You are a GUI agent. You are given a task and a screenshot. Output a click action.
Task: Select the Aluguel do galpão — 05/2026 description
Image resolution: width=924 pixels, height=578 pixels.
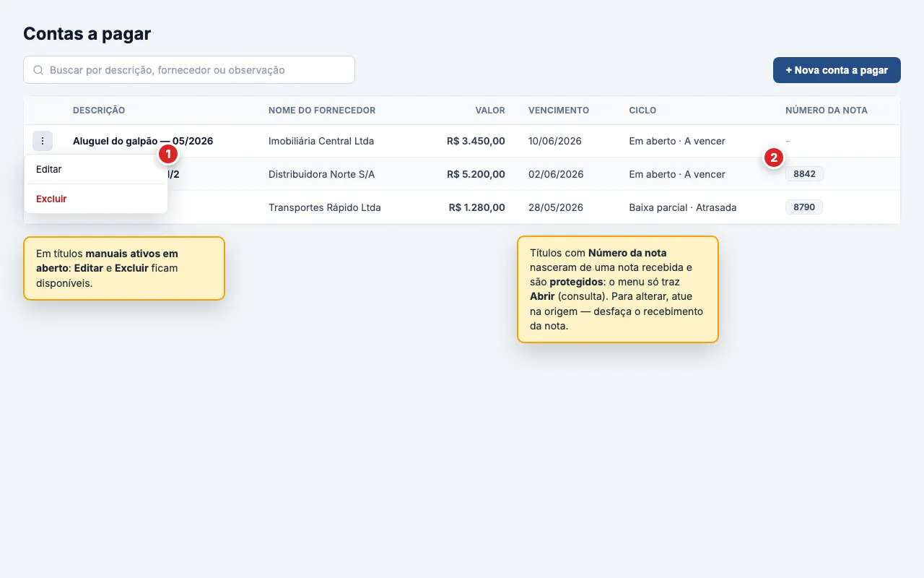(x=143, y=141)
